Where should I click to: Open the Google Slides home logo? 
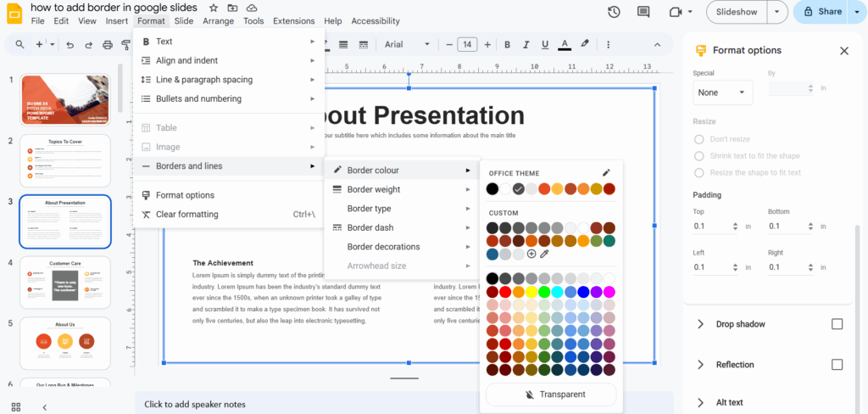pyautogui.click(x=14, y=14)
